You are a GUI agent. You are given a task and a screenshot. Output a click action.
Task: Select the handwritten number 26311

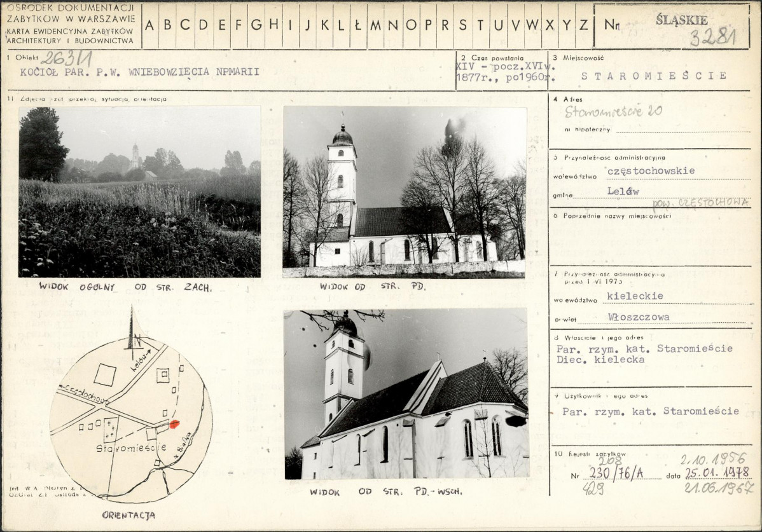click(67, 58)
